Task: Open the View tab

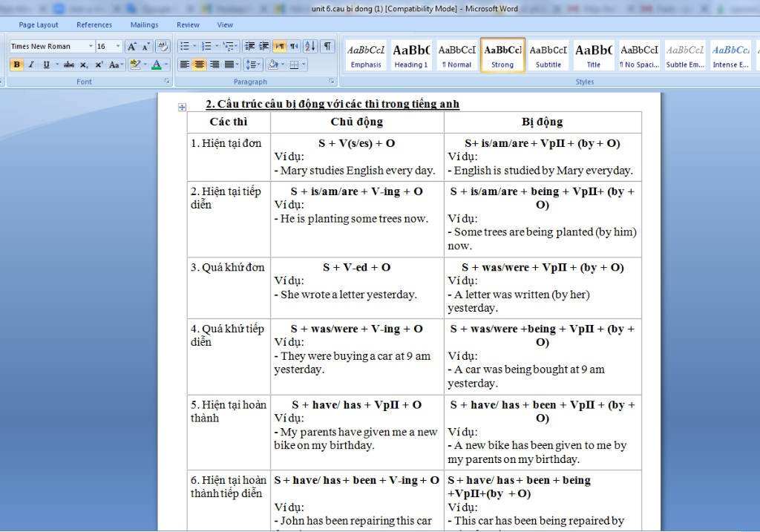Action: (x=225, y=24)
